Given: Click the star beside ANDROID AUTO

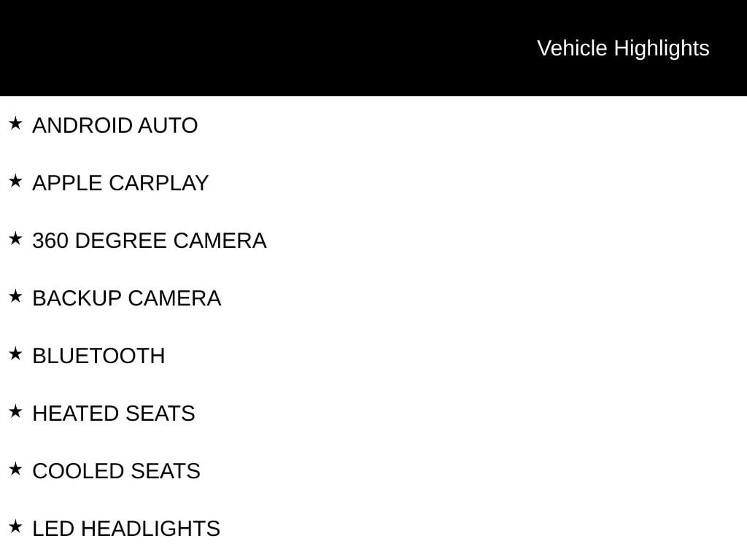Looking at the screenshot, I should point(15,124).
